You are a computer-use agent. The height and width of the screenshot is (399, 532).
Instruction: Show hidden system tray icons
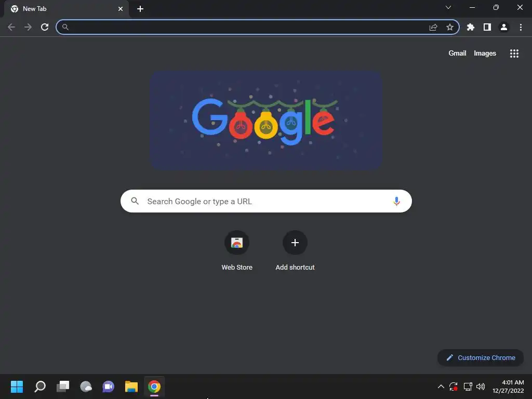[x=441, y=387]
